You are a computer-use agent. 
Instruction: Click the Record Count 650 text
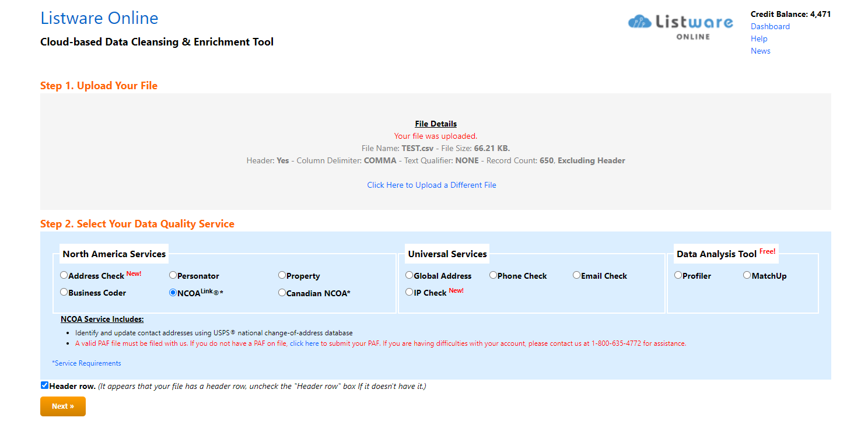pyautogui.click(x=520, y=160)
